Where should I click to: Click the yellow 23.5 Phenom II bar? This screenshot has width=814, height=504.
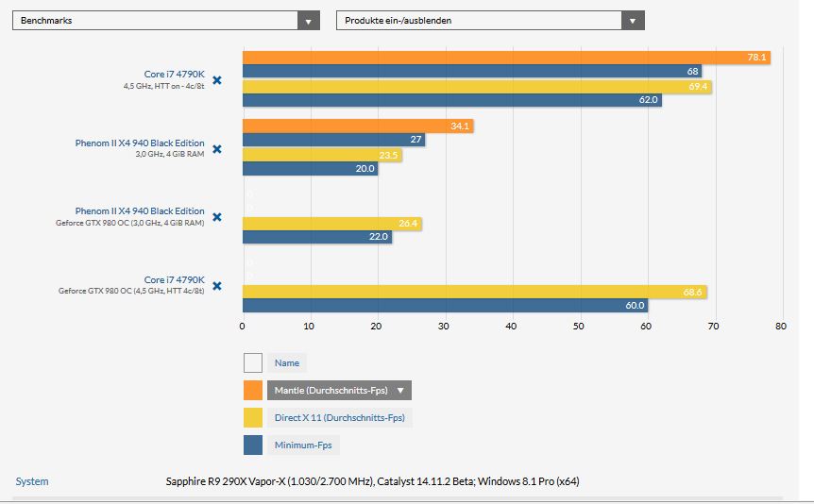(322, 155)
